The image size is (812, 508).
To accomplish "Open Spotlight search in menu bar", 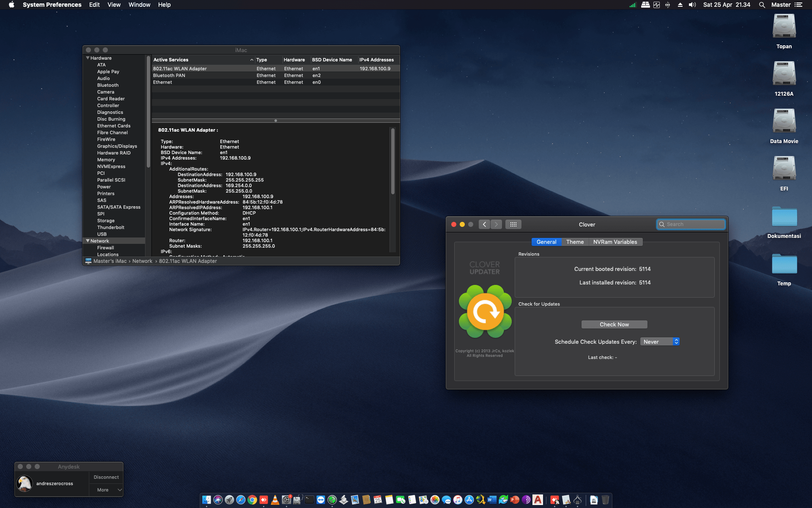I will tap(762, 5).
